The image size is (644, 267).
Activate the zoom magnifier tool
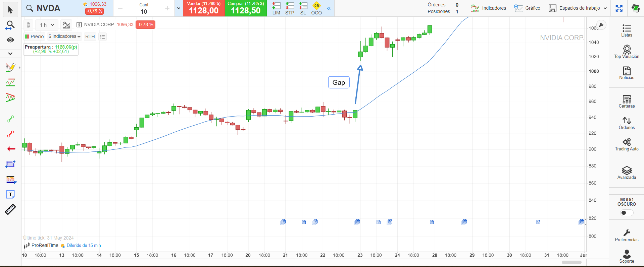pyautogui.click(x=10, y=25)
